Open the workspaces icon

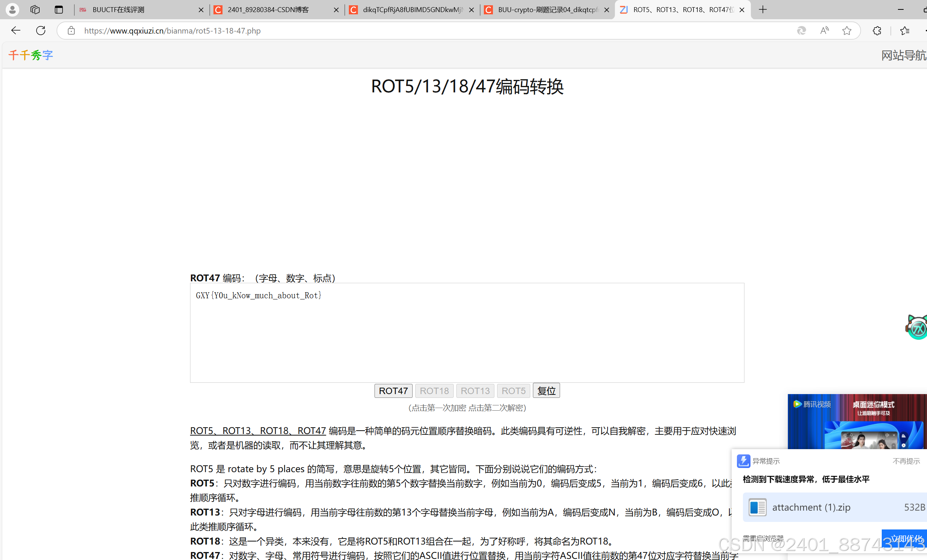[x=35, y=9]
